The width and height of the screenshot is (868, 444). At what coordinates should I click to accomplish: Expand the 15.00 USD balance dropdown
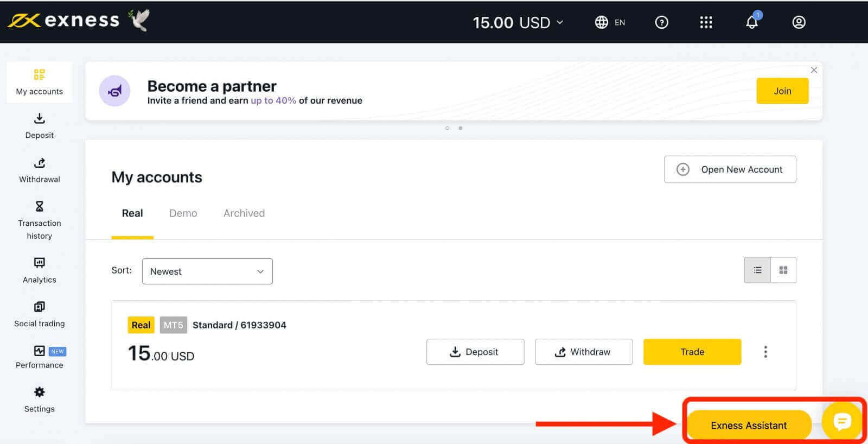[518, 22]
